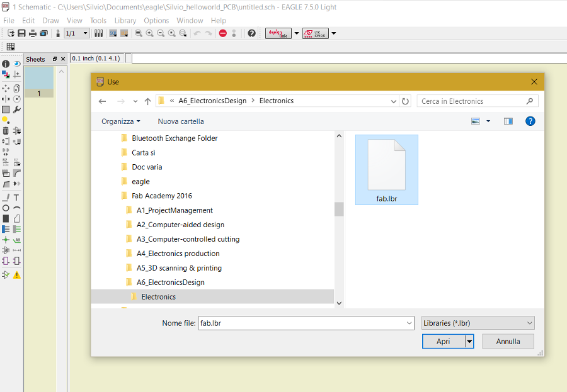The height and width of the screenshot is (392, 567).
Task: Click the LTC Spice button
Action: tap(316, 33)
